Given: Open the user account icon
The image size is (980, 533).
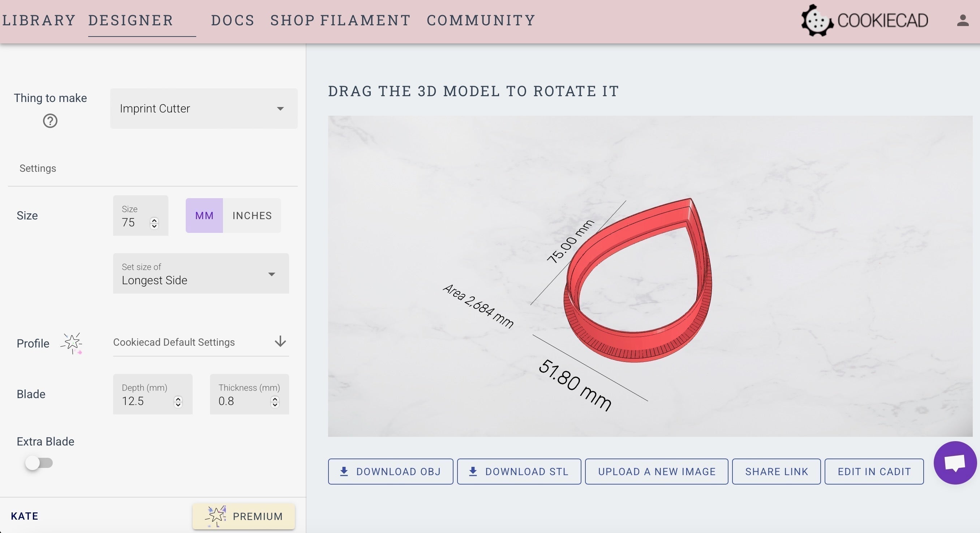Looking at the screenshot, I should point(963,21).
